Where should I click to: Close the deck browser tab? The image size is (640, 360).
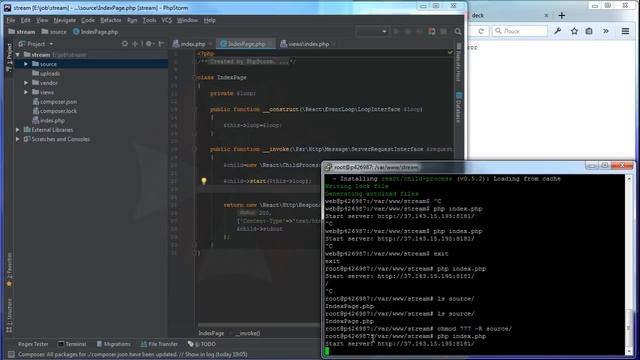pyautogui.click(x=546, y=16)
